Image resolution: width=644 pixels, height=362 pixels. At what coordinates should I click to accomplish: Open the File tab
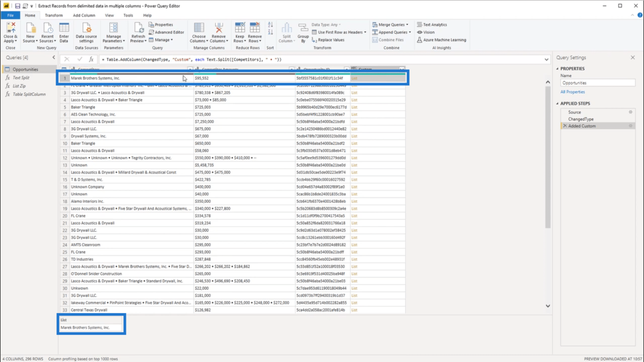click(x=10, y=15)
